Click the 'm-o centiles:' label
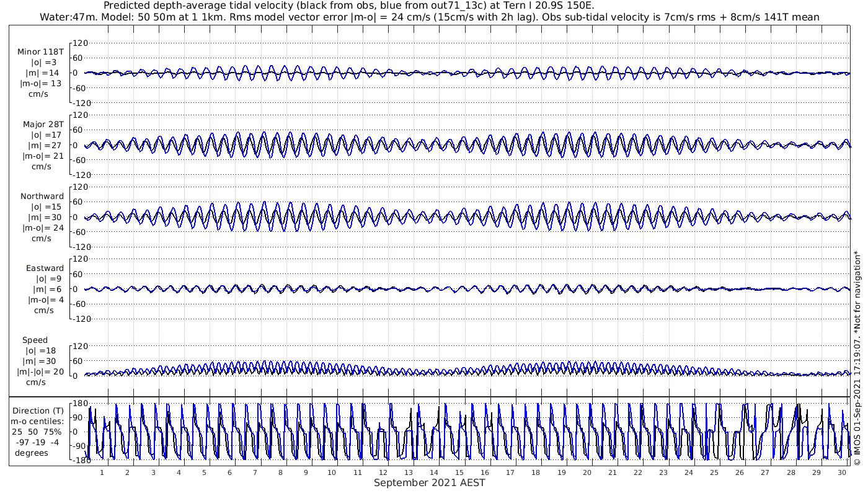 tap(37, 422)
